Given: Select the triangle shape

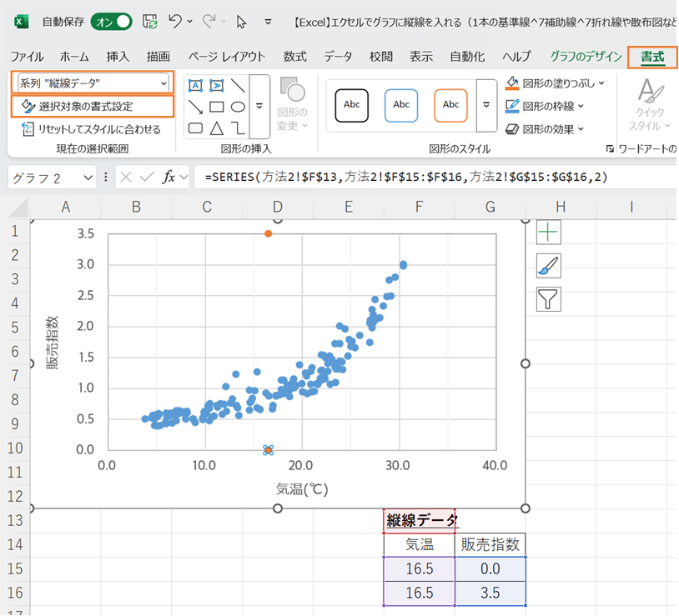Looking at the screenshot, I should click(217, 128).
